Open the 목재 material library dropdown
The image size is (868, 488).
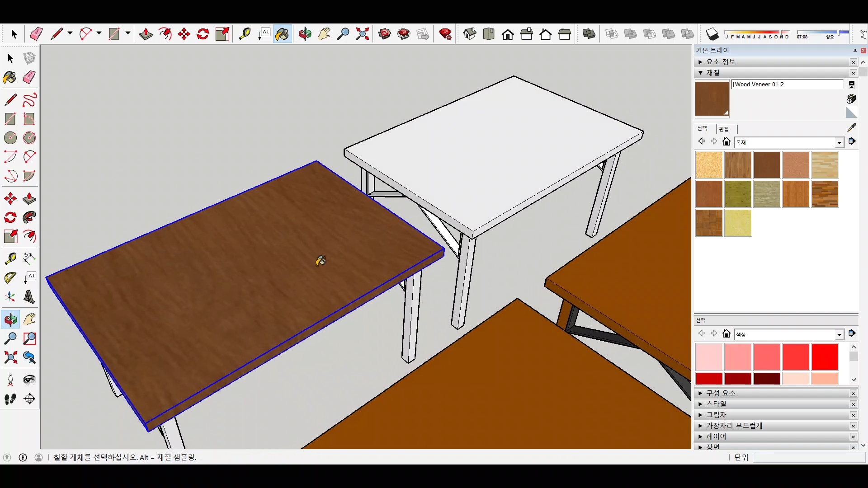pos(839,143)
